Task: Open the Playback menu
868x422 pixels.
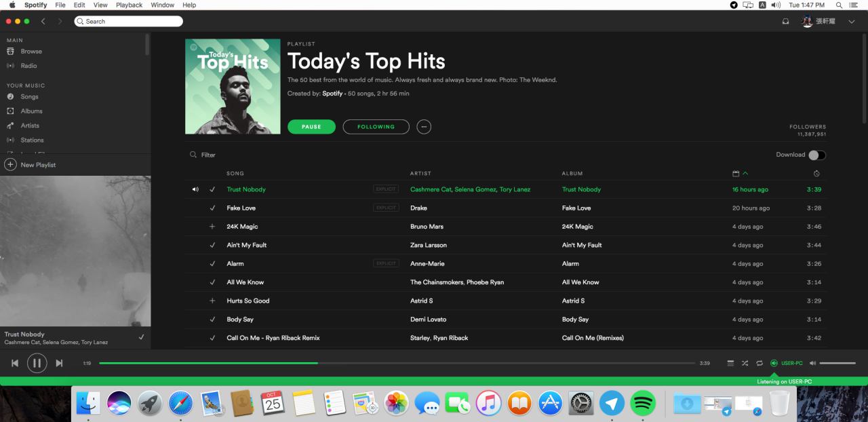Action: pyautogui.click(x=129, y=5)
